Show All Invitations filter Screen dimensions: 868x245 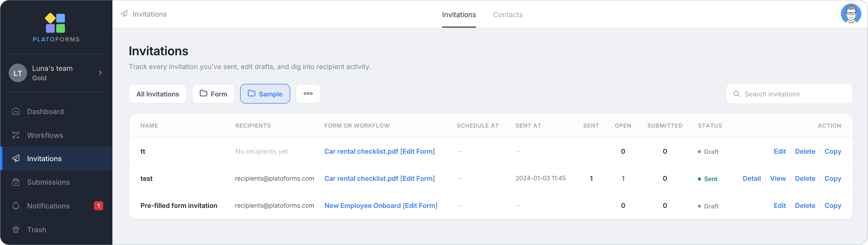[x=158, y=94]
